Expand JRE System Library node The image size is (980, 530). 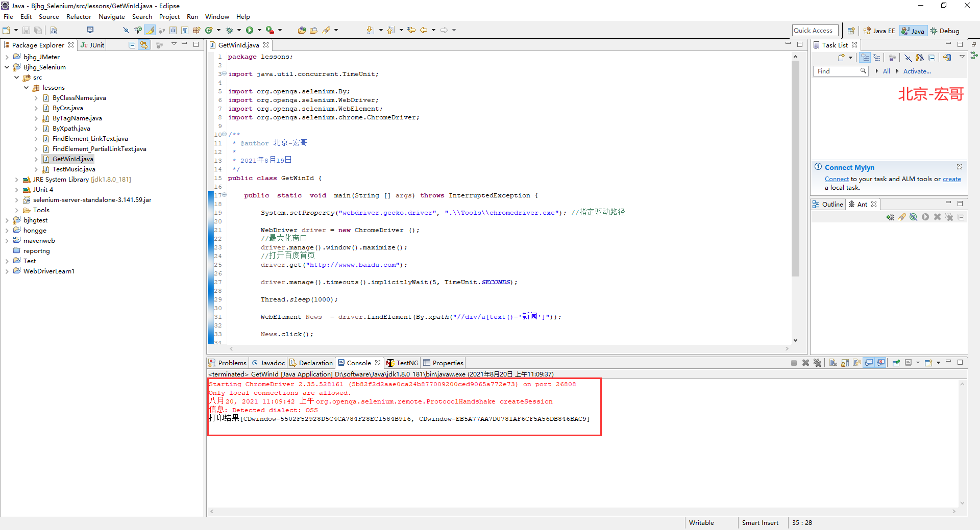point(16,180)
